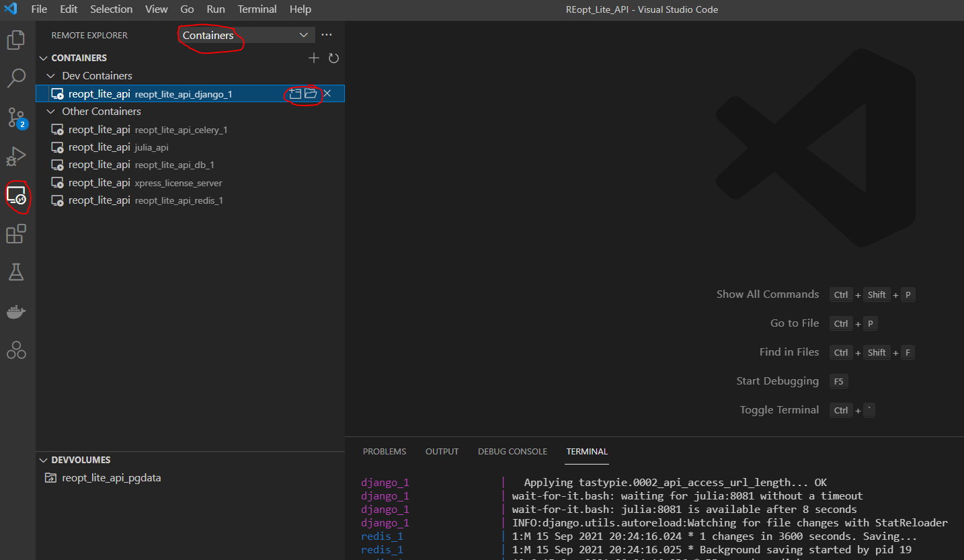Open the Testing flask icon
This screenshot has width=964, height=560.
[16, 272]
